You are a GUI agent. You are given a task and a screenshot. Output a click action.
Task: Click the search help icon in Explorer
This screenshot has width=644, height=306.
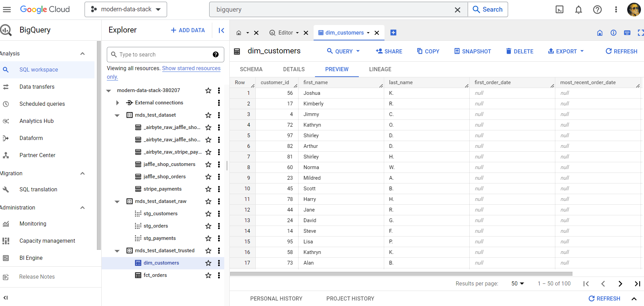click(x=216, y=54)
